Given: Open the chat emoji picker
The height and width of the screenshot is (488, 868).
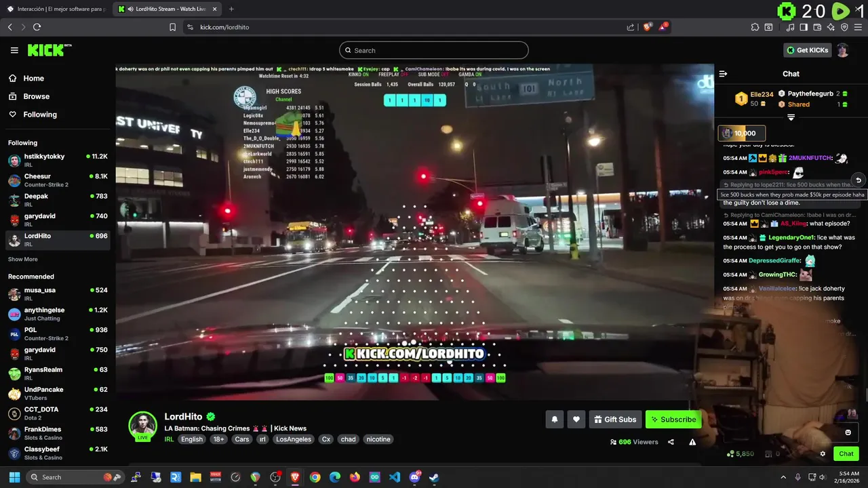Looking at the screenshot, I should (x=848, y=432).
